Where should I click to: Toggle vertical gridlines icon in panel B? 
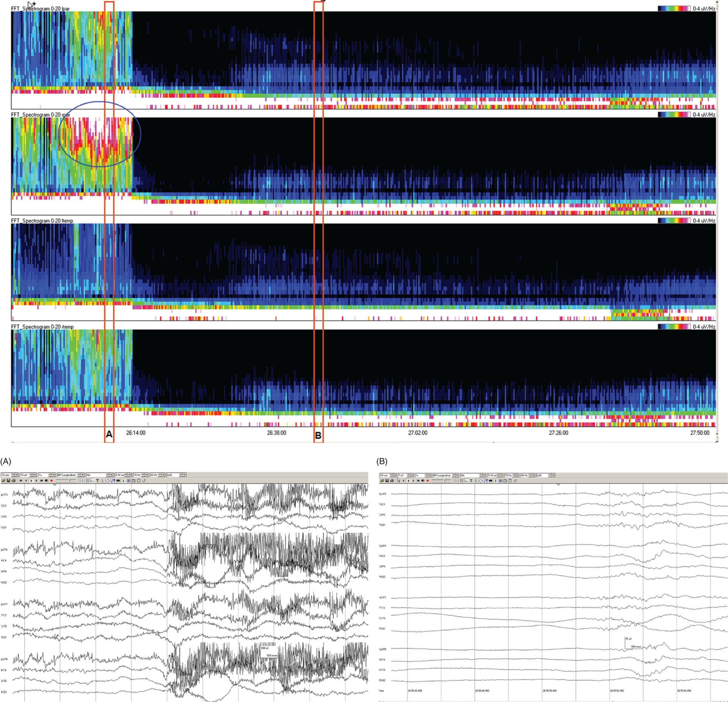[x=456, y=481]
